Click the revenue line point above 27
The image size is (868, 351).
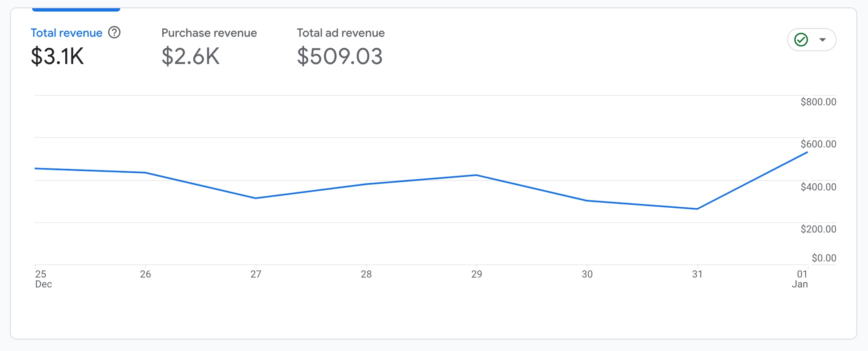point(256,198)
